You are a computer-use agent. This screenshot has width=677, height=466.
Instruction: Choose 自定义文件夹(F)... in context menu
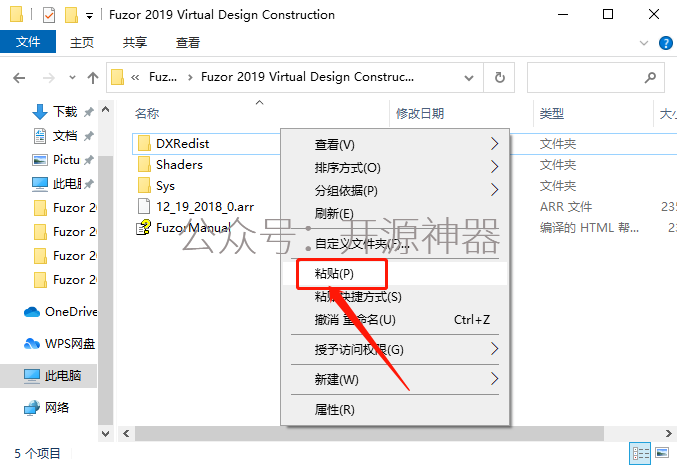395,244
